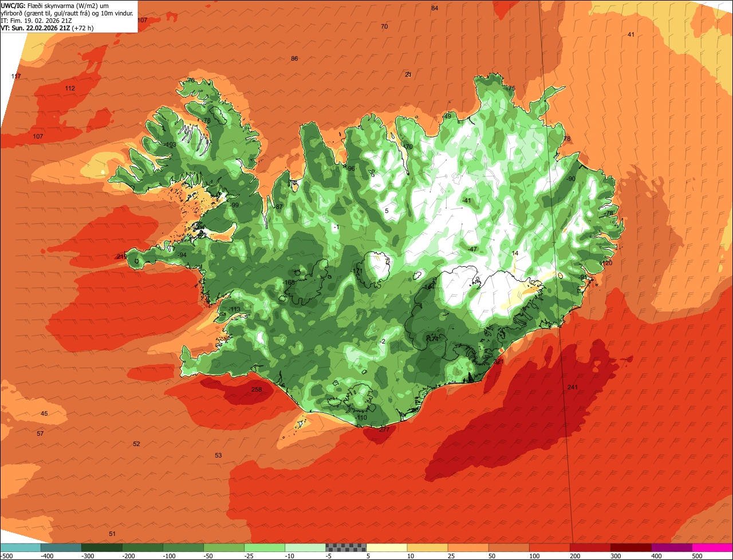Screen dimensions: 733x560
Task: Click the '-90' value in east Iceland
Action: (570, 179)
